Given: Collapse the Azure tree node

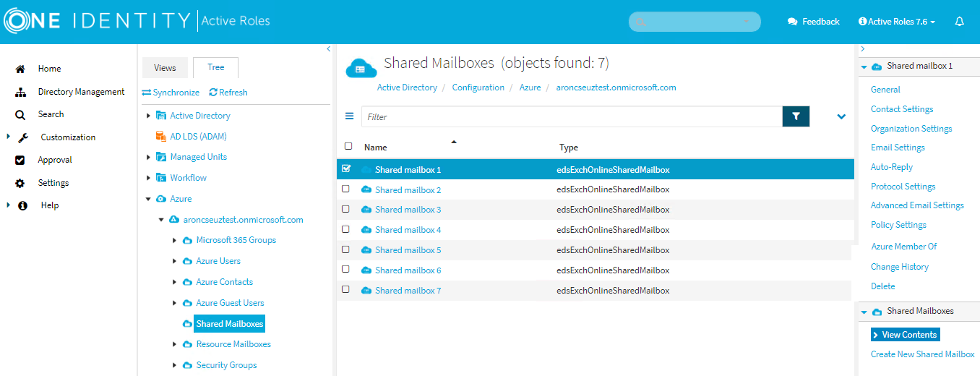Looking at the screenshot, I should pyautogui.click(x=148, y=199).
